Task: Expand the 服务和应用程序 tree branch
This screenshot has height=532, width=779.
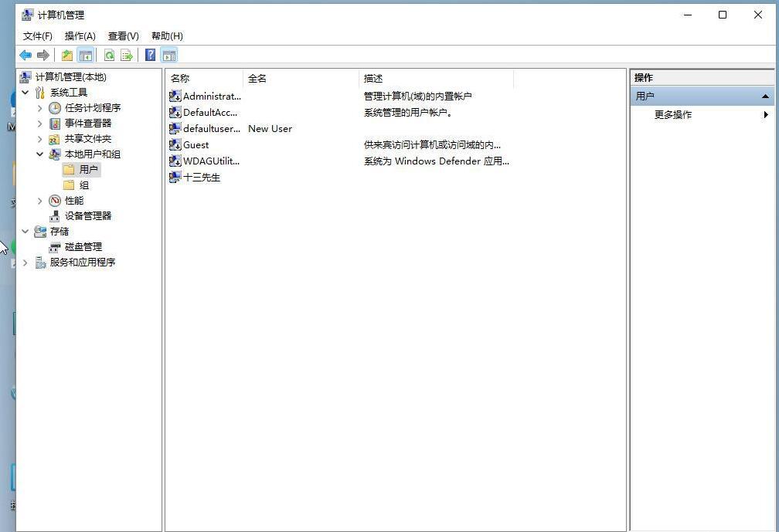Action: coord(26,262)
